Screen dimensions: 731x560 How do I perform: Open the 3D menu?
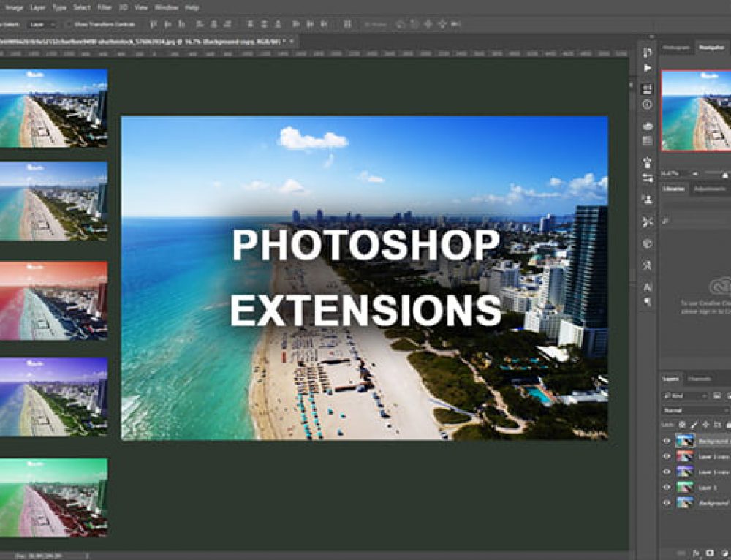123,7
